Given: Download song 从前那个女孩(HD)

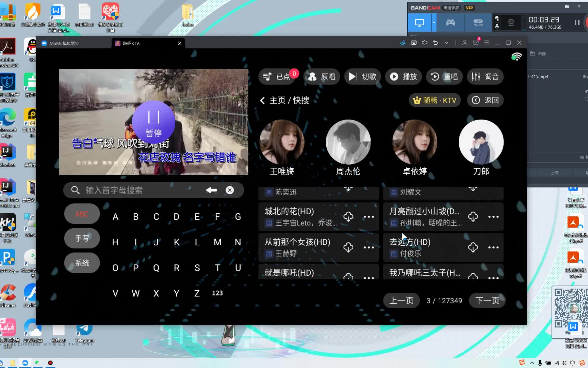Looking at the screenshot, I should (348, 247).
